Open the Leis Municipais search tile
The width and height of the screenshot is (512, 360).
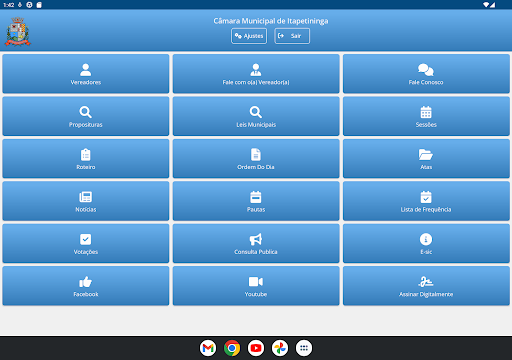tap(256, 116)
